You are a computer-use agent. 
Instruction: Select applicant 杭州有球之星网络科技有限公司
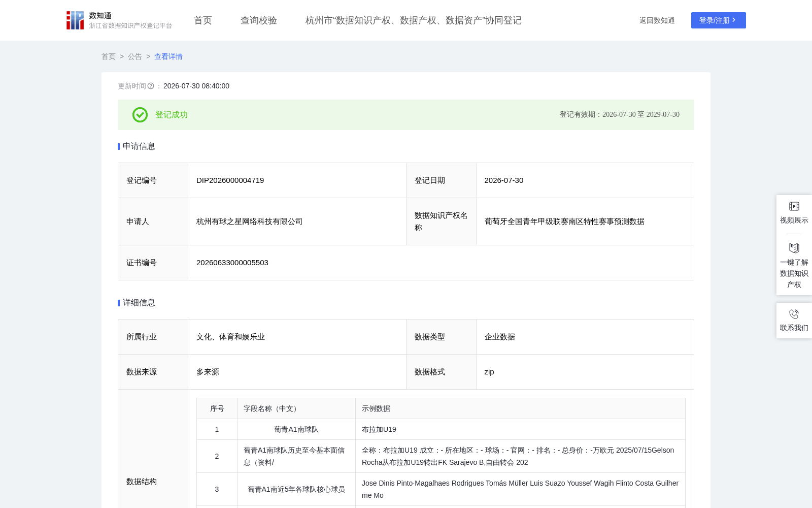coord(249,221)
